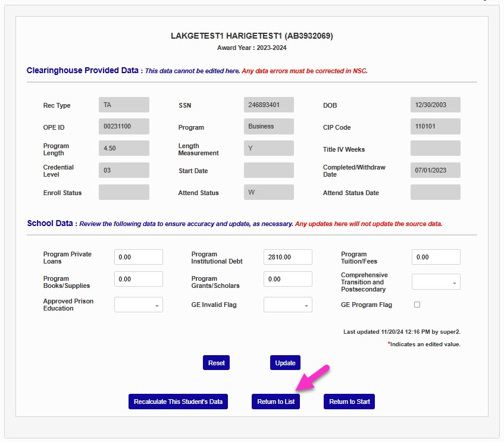Select the Clearinghouse Provided Data heading

(82, 70)
